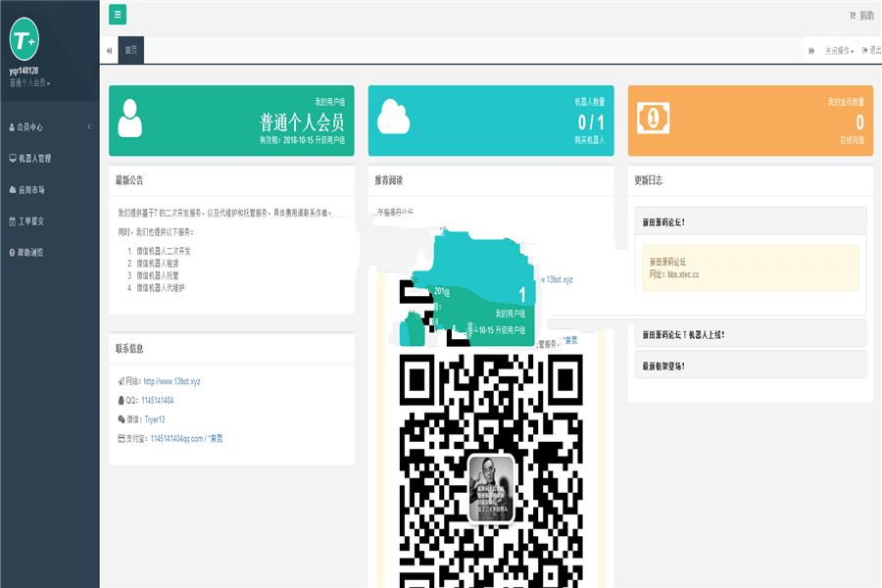
Task: Click the WeChat icon in contact info
Action: (121, 419)
